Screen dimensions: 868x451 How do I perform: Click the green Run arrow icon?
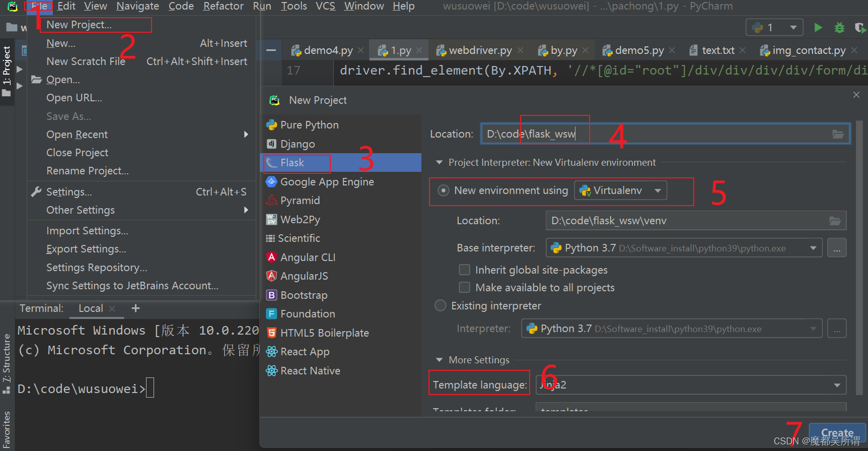tap(818, 28)
